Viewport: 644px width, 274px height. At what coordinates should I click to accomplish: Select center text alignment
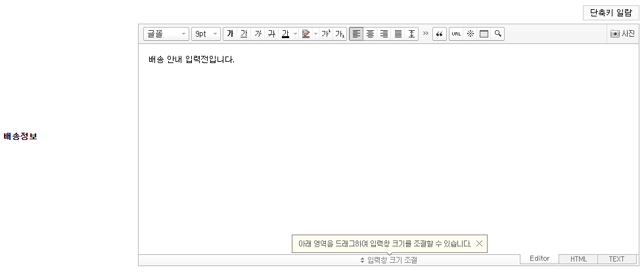click(370, 34)
